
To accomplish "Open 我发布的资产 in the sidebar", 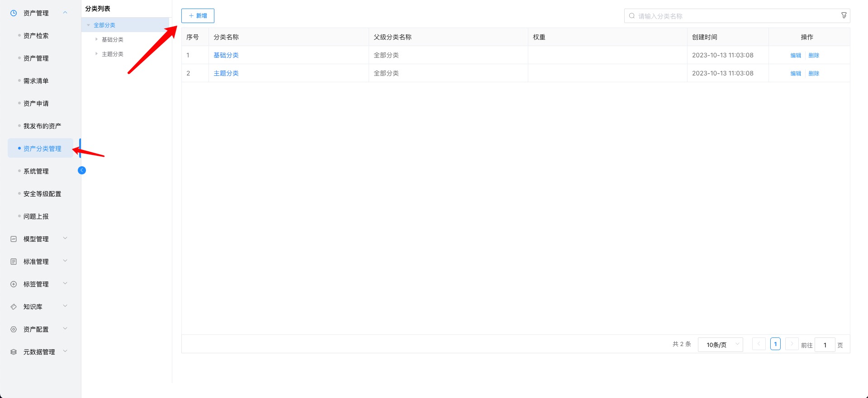I will point(42,126).
